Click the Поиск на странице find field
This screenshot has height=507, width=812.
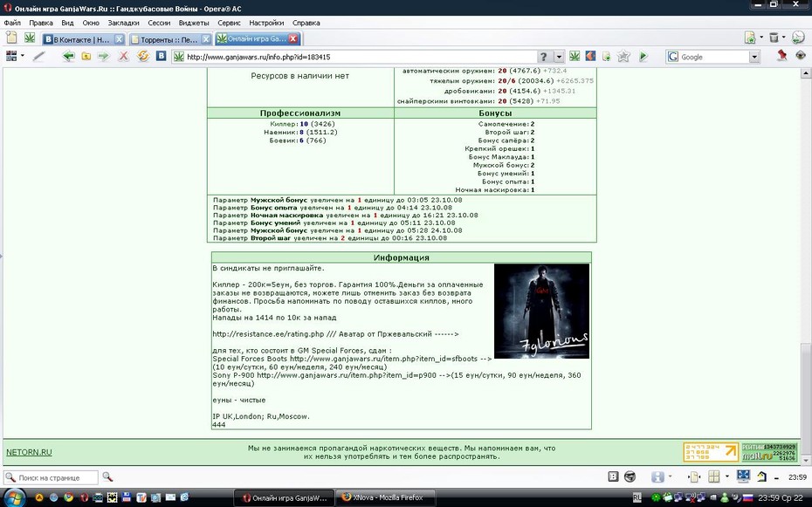[x=51, y=477]
